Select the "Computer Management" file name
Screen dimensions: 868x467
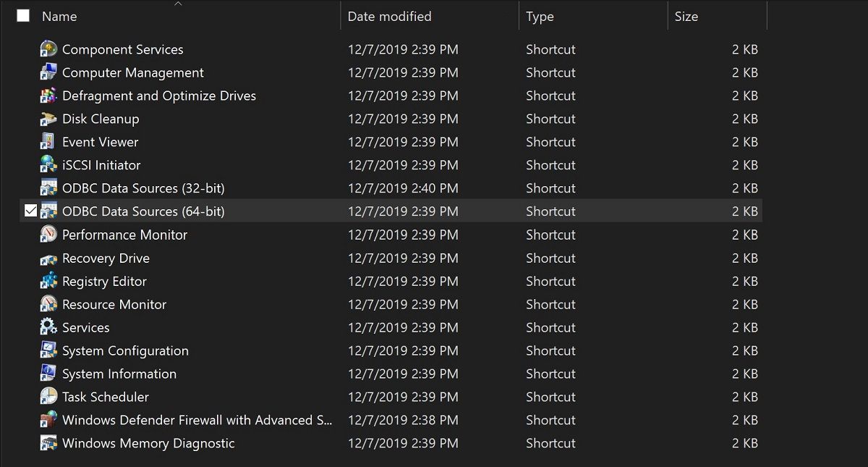click(x=133, y=72)
